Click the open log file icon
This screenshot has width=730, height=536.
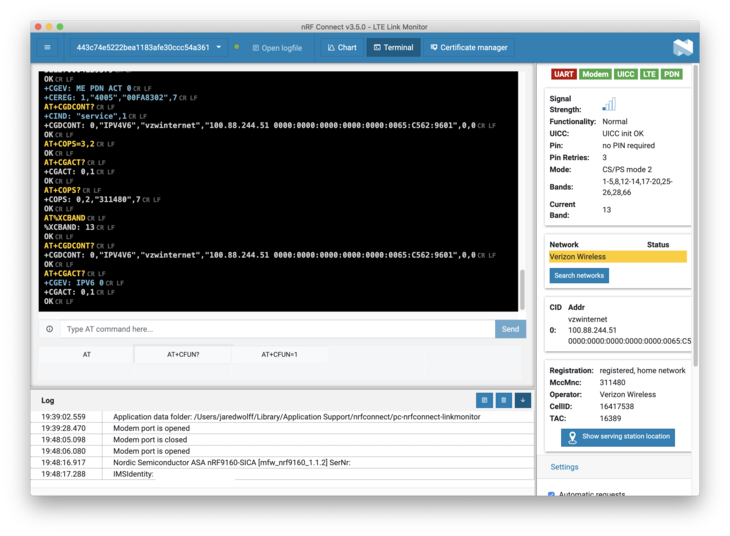point(484,400)
